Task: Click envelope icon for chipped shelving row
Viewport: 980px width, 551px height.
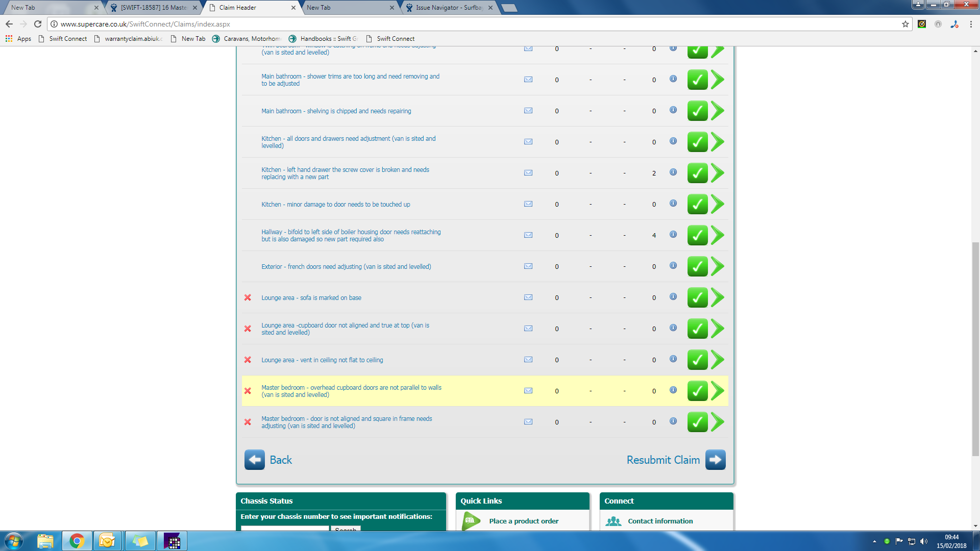Action: [528, 111]
